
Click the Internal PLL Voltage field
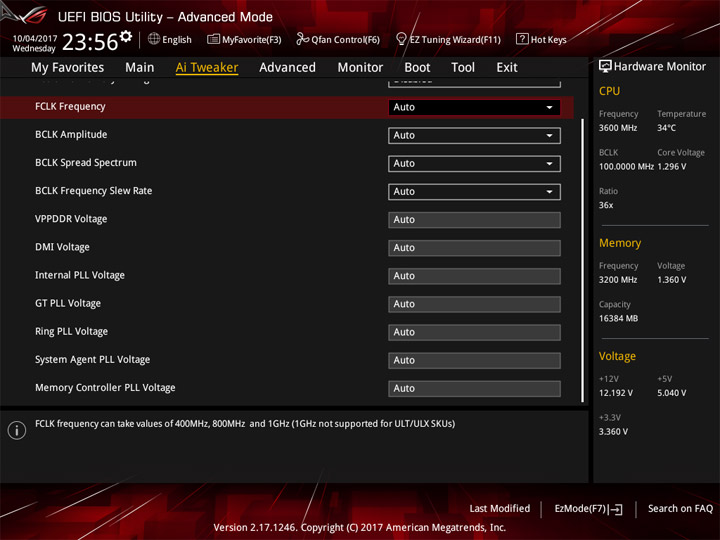(x=474, y=276)
